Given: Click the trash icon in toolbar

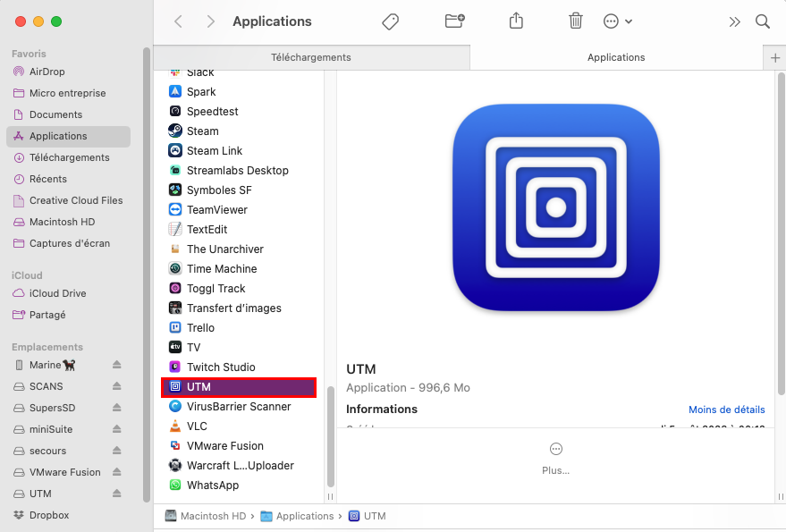Looking at the screenshot, I should pos(576,21).
